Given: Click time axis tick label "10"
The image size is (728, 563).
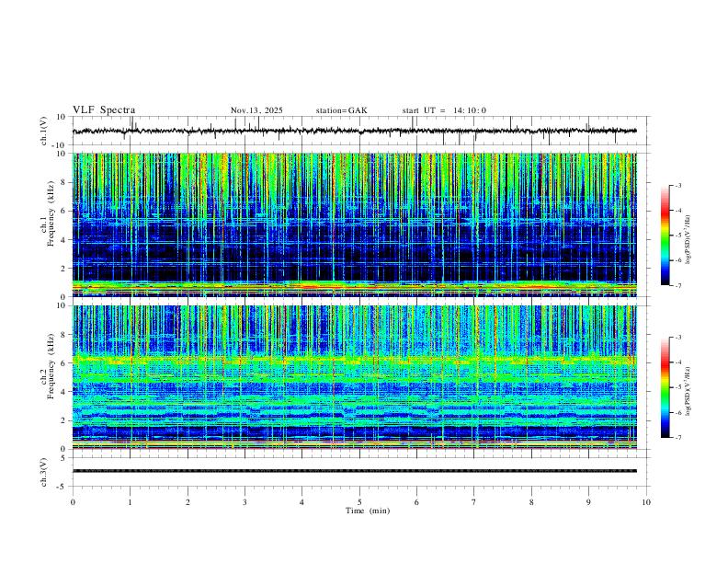Looking at the screenshot, I should click(646, 502).
